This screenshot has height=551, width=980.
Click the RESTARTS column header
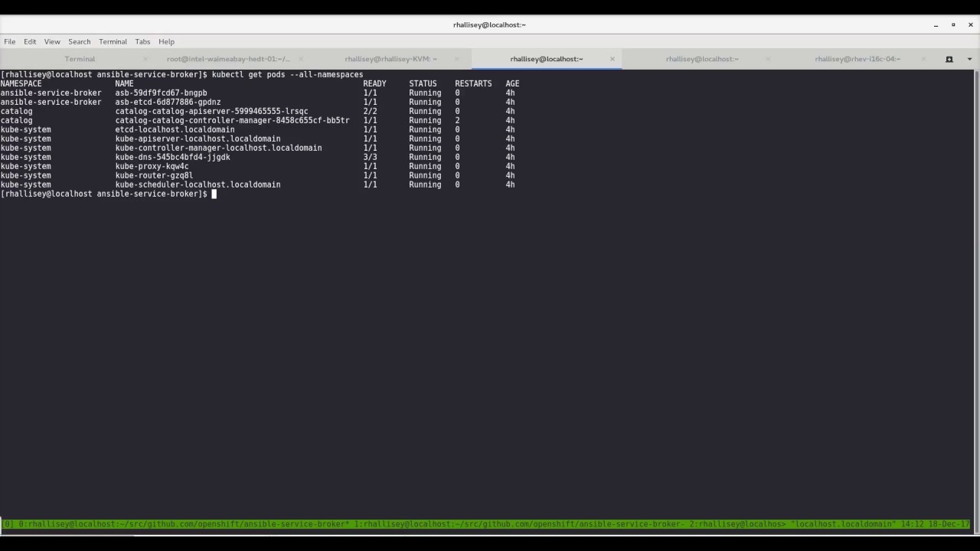(473, 83)
